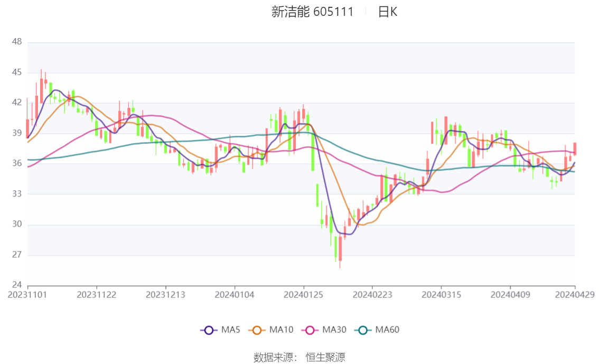Click the teal MA60 legend circle marker
The height and width of the screenshot is (364, 599).
tap(363, 330)
